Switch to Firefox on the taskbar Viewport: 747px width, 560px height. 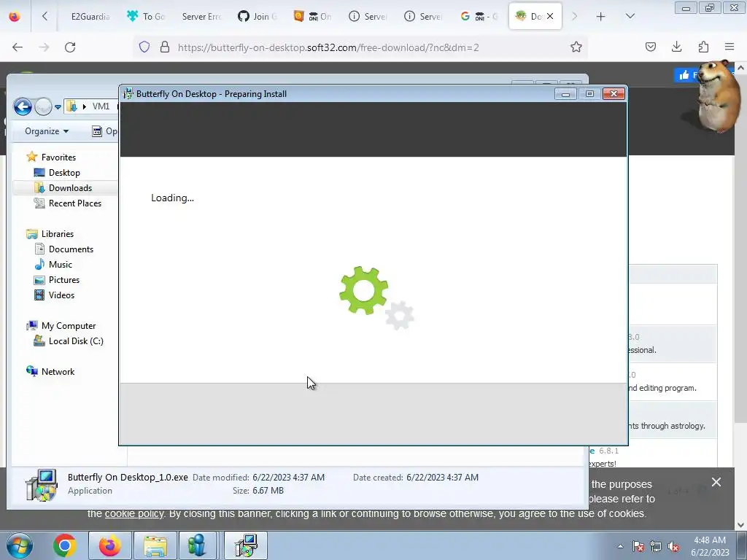click(109, 545)
